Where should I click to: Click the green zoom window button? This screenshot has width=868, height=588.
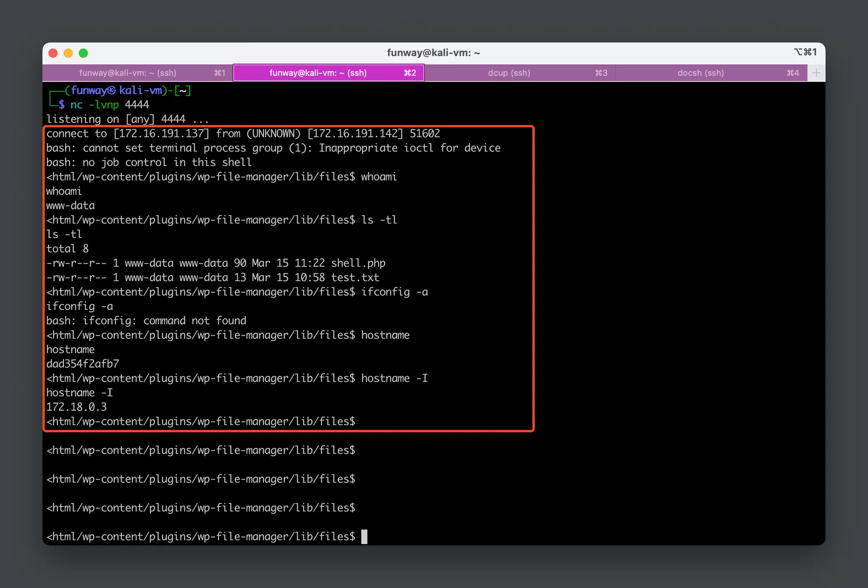point(83,53)
